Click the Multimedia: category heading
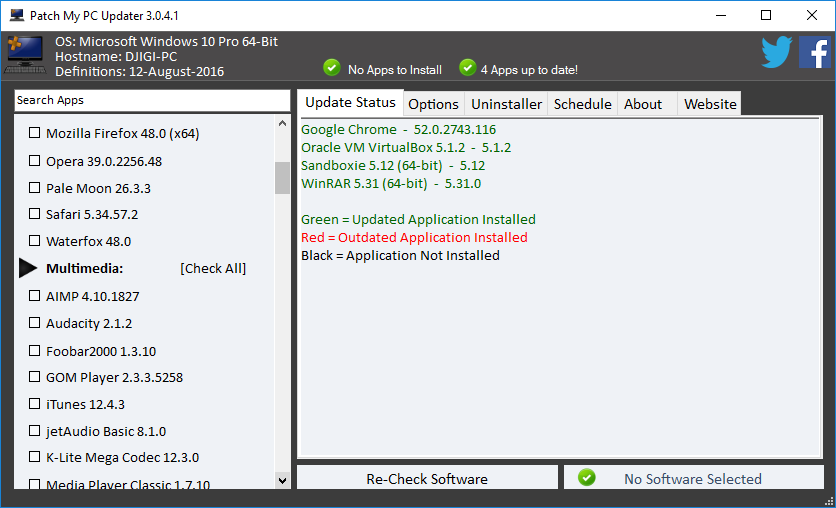 (84, 268)
